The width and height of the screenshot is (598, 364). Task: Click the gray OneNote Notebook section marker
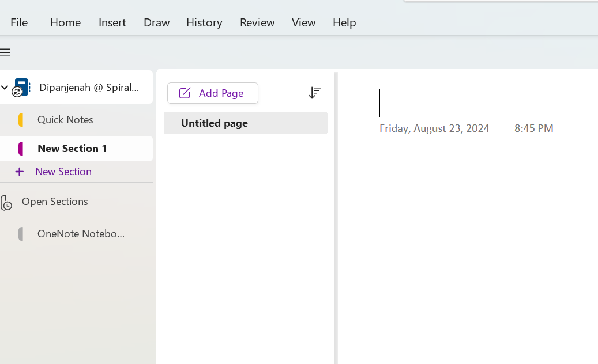pyautogui.click(x=21, y=234)
